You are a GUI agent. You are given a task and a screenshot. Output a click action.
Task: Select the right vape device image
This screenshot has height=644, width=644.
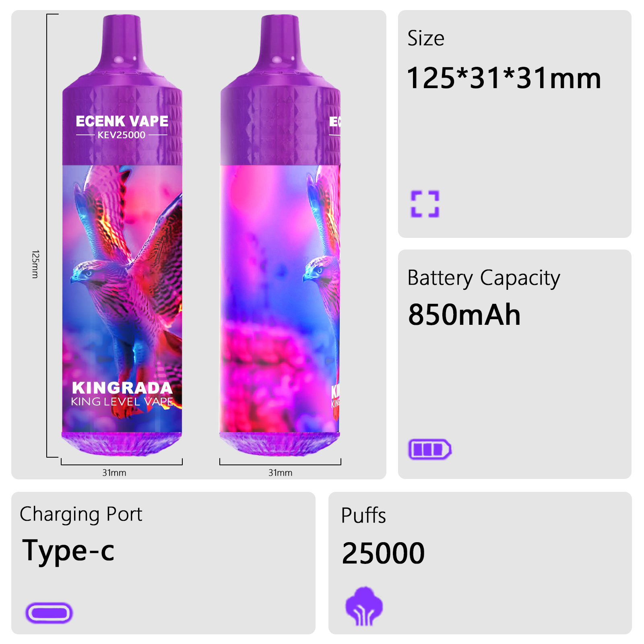[x=280, y=235]
